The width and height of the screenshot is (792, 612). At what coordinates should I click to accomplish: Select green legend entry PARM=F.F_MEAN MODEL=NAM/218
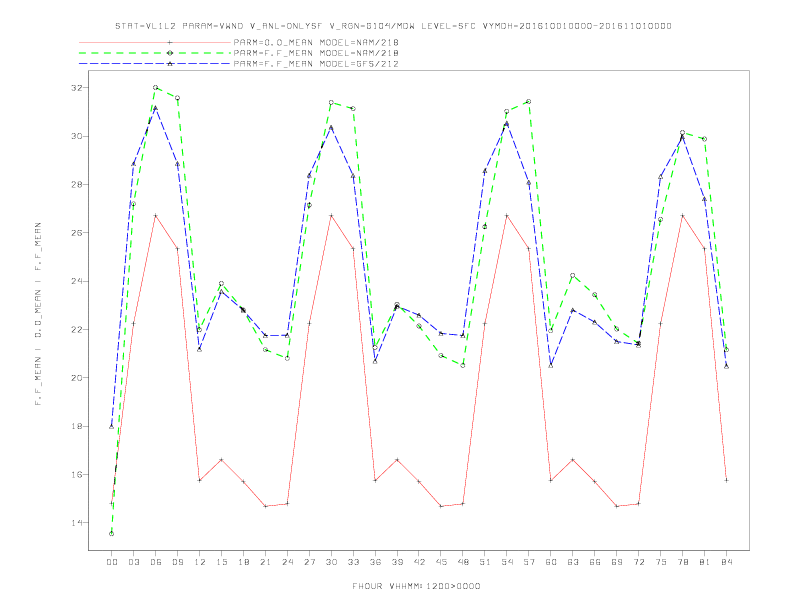pyautogui.click(x=316, y=53)
